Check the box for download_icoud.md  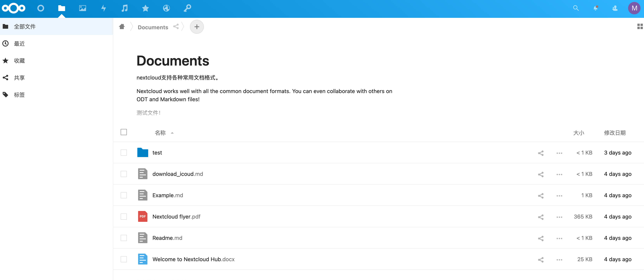coord(124,174)
